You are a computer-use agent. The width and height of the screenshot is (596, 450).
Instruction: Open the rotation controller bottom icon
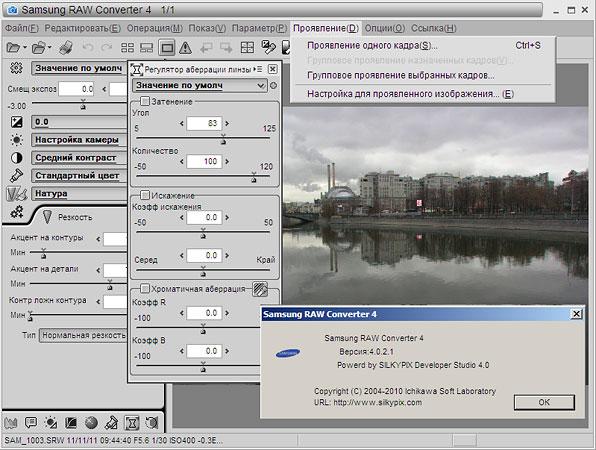(x=152, y=423)
